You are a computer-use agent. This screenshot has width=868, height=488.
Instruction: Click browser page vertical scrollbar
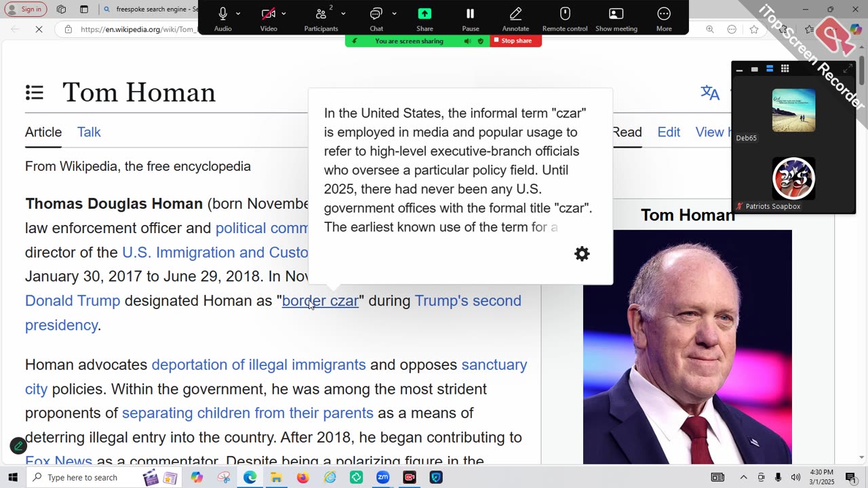point(862,70)
